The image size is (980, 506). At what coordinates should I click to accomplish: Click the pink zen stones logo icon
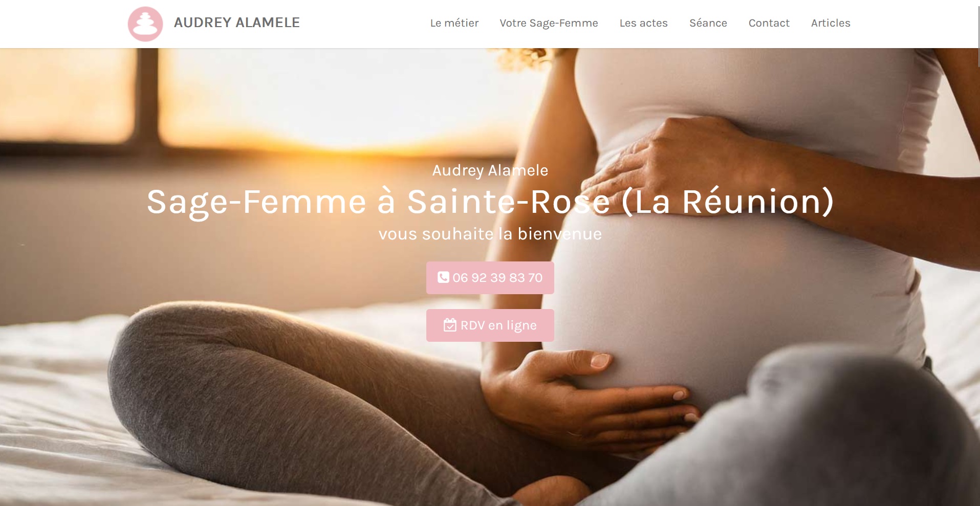coord(145,24)
